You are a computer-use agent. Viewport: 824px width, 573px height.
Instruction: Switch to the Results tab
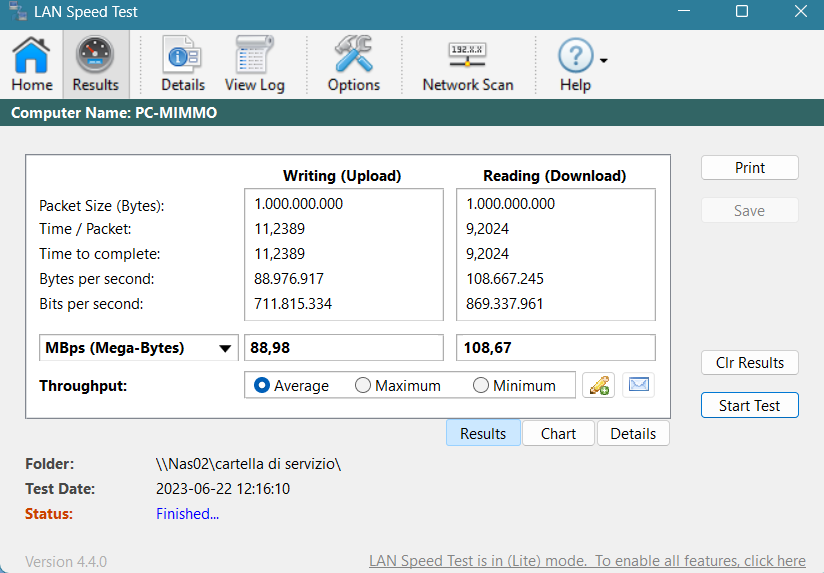[483, 434]
